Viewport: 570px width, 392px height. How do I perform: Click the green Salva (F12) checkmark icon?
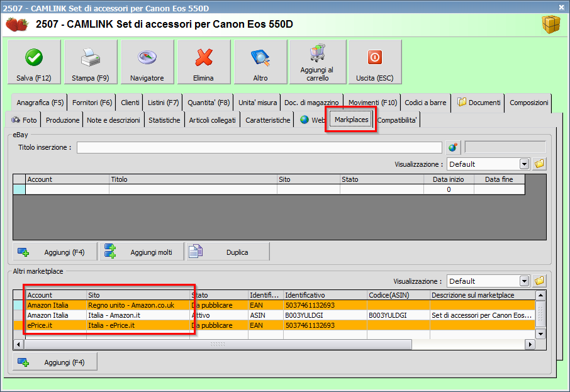[x=34, y=58]
